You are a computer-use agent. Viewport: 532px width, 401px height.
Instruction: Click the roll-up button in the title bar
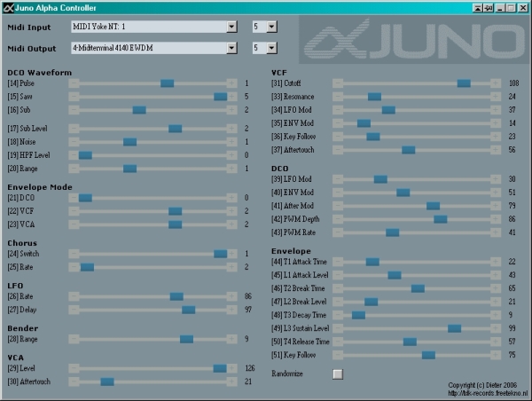pos(477,8)
